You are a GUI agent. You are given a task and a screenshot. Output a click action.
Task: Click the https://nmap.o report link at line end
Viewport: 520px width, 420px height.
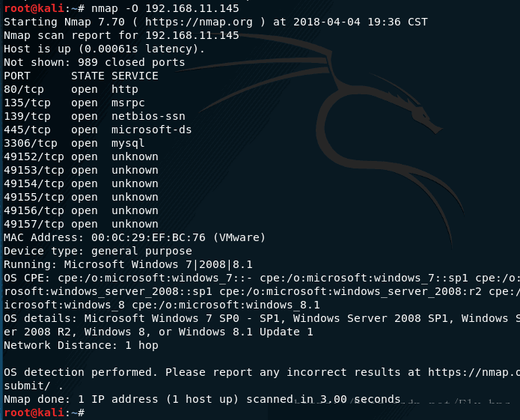pyautogui.click(x=474, y=373)
